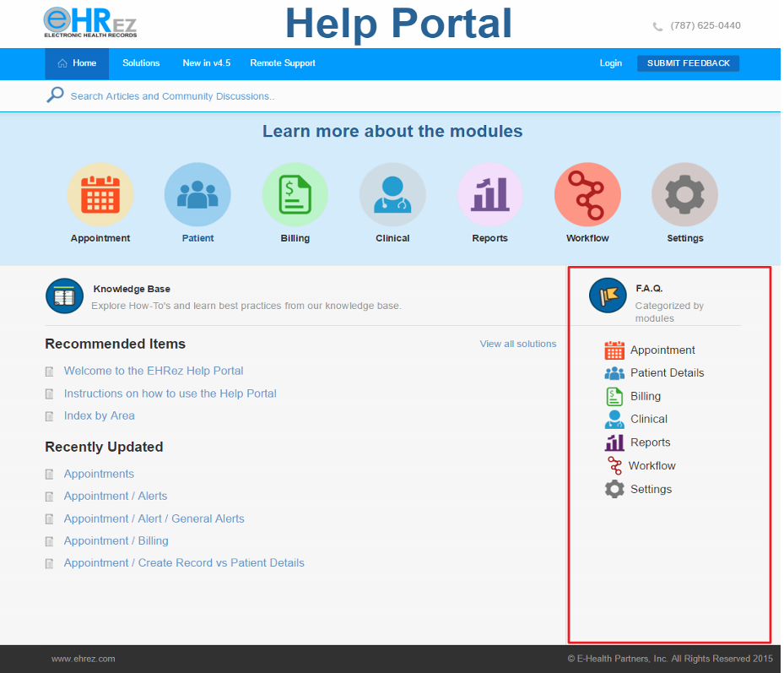The height and width of the screenshot is (673, 784).
Task: Select Remote Support from the navigation
Action: (282, 63)
